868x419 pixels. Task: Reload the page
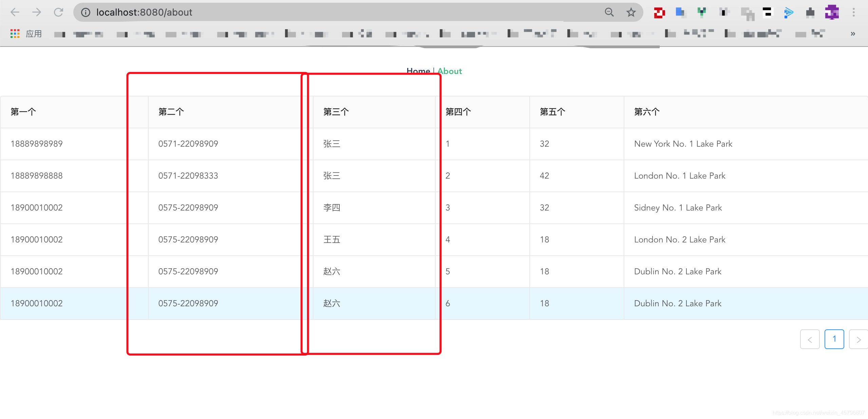[58, 13]
